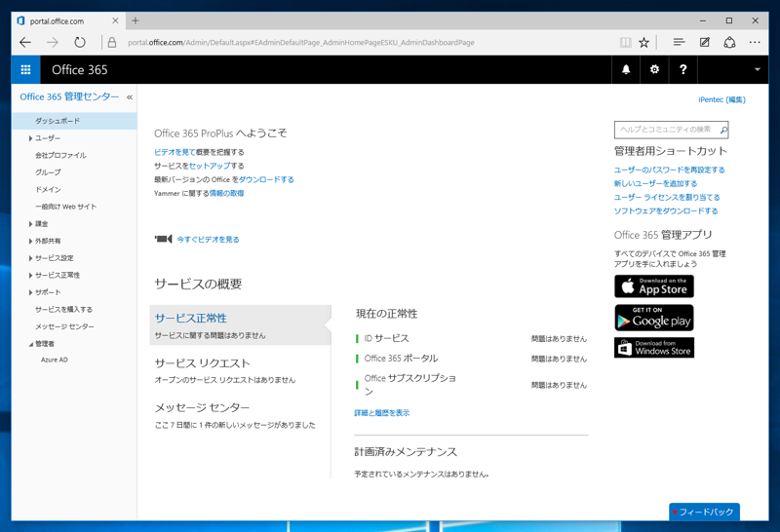The width and height of the screenshot is (780, 532).
Task: Expand the account dropdown arrow in header
Action: [x=758, y=69]
